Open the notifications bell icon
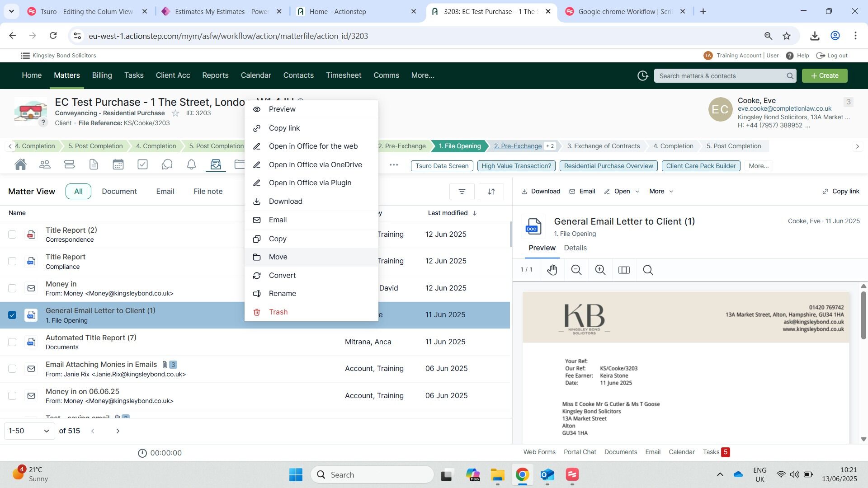This screenshot has height=488, width=868. pyautogui.click(x=191, y=165)
